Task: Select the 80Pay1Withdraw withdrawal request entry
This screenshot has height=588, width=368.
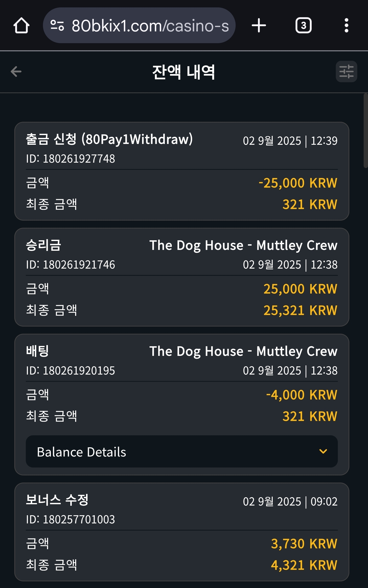Action: point(182,171)
